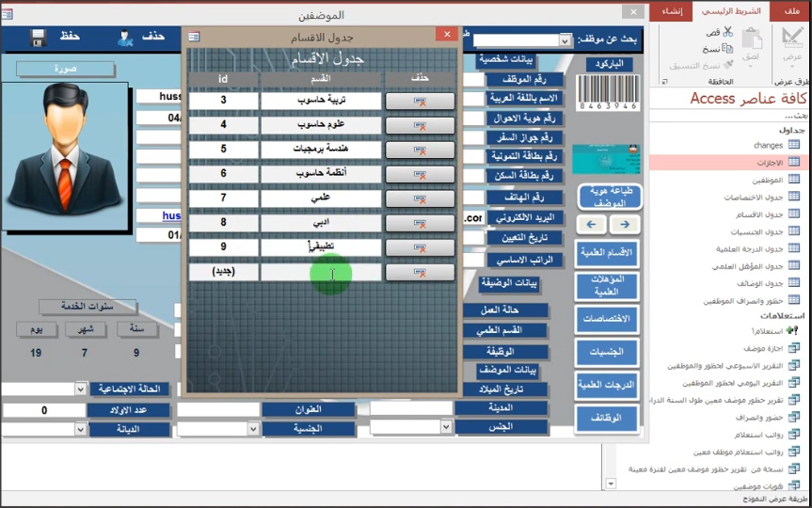Open the الاختصاصات form button
The height and width of the screenshot is (508, 812).
click(x=608, y=318)
